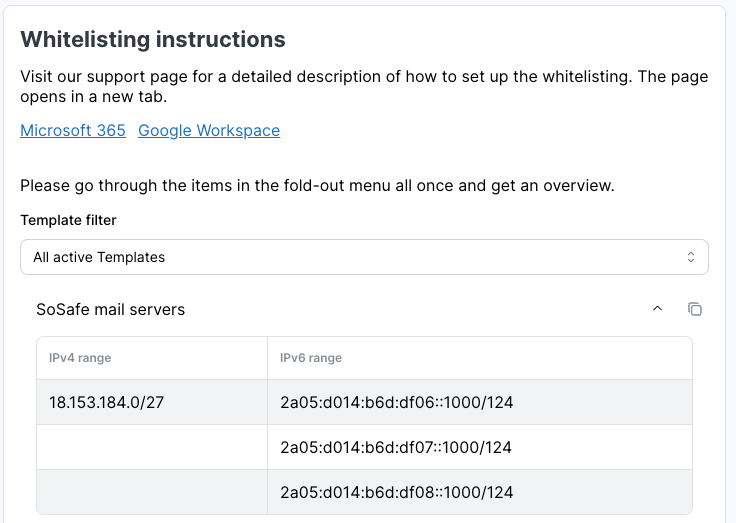The height and width of the screenshot is (523, 736).
Task: Click the Whitelisting instructions heading
Action: (153, 40)
